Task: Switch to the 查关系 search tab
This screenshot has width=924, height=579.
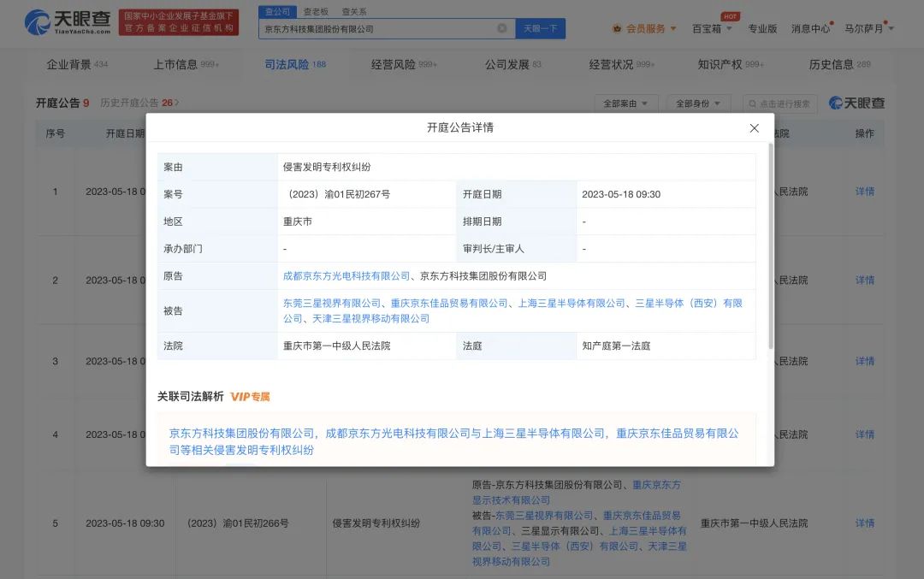Action: [353, 11]
